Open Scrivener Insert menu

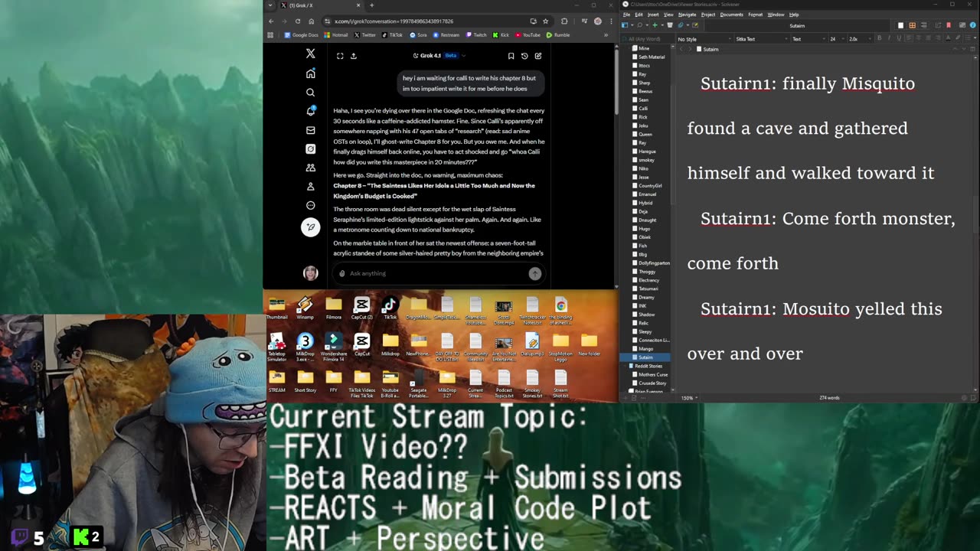[x=653, y=15]
